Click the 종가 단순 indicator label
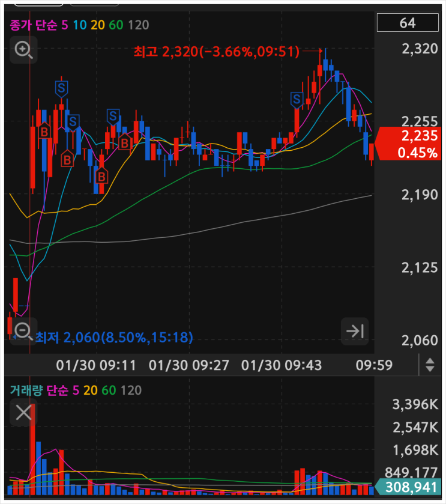 pos(34,25)
